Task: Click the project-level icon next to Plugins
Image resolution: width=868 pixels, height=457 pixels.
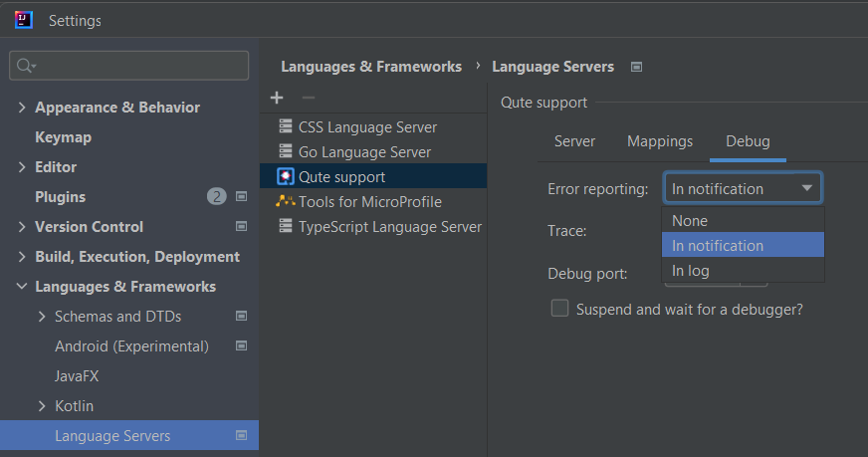Action: pos(241,197)
